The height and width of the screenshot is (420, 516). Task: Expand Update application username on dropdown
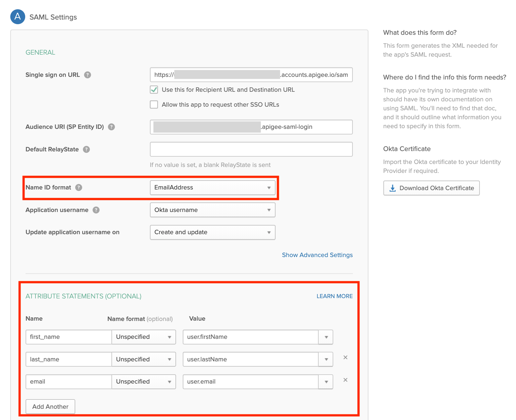pyautogui.click(x=213, y=232)
